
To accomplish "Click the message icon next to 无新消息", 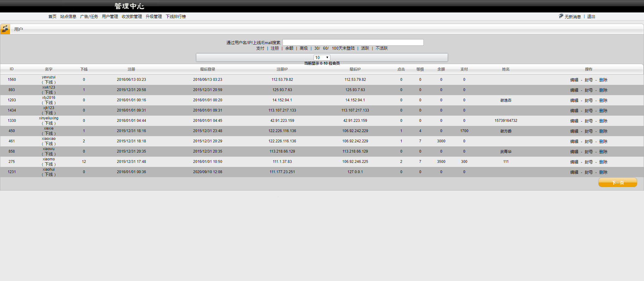I will (561, 16).
